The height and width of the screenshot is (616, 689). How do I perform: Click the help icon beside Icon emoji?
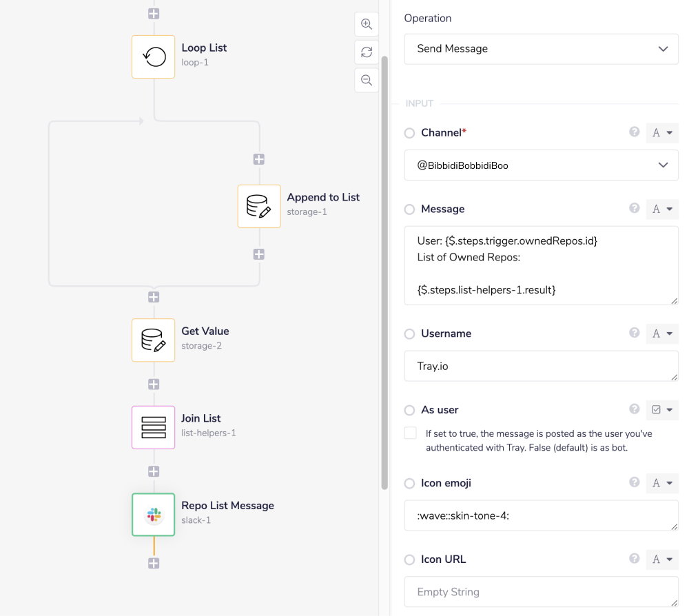[634, 483]
